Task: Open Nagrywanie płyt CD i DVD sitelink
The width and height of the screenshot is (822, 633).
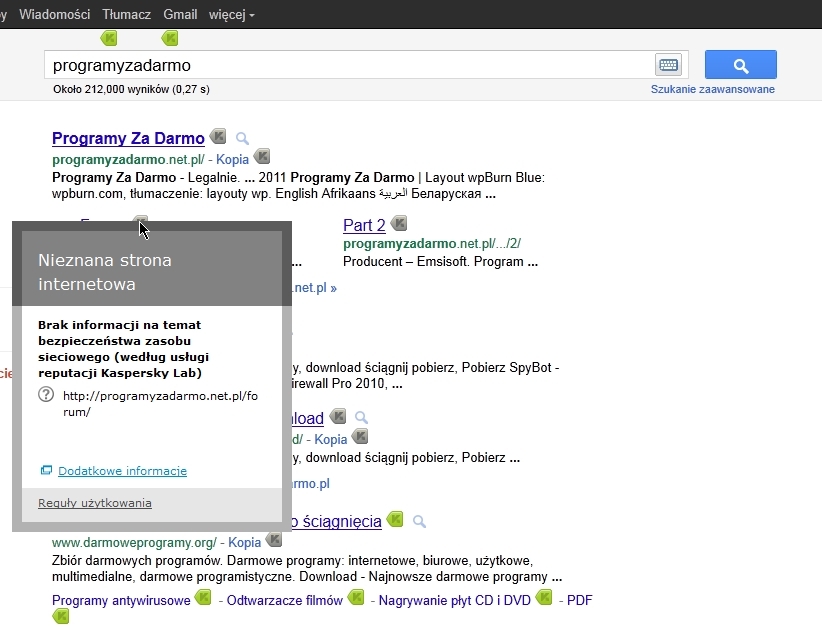Action: 455,600
